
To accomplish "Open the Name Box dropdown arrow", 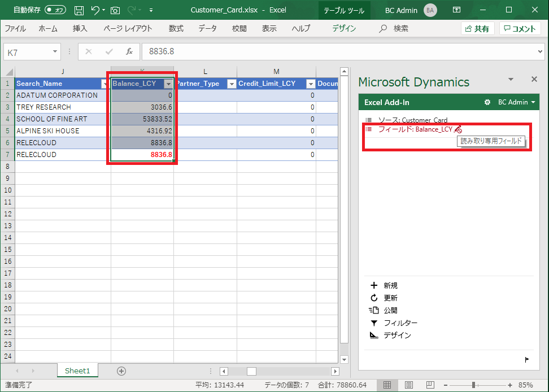I will coord(55,51).
